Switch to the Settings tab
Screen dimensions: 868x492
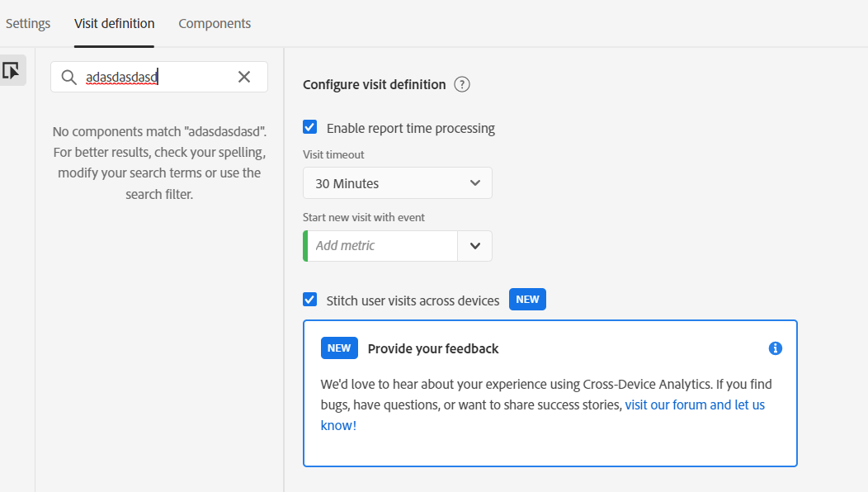coord(27,23)
